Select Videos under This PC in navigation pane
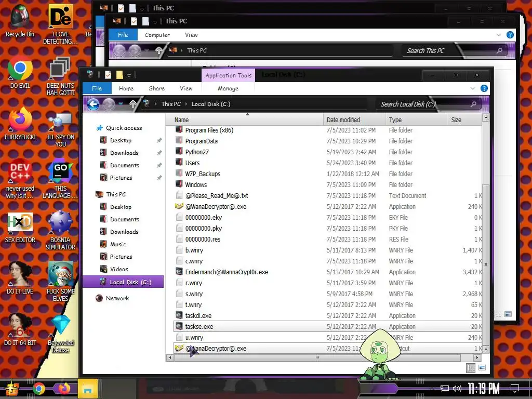Image resolution: width=532 pixels, height=399 pixels. (x=119, y=270)
